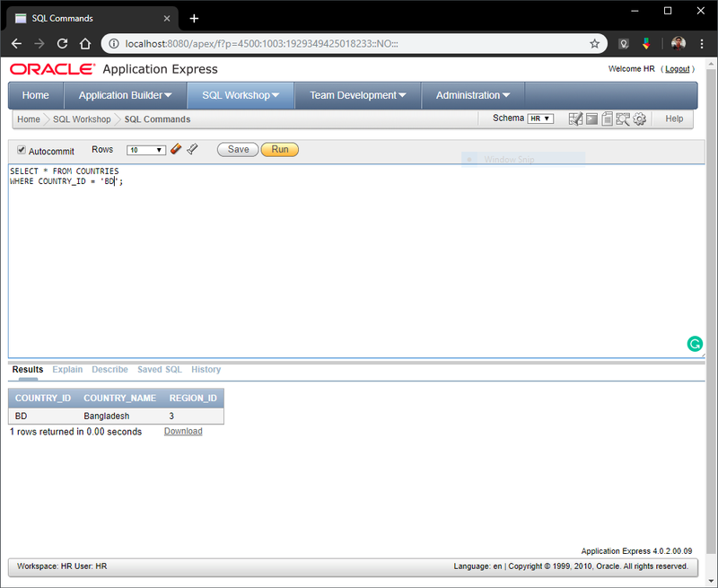The height and width of the screenshot is (588, 718).
Task: Expand the SQL Workshop menu arrow
Action: pos(276,95)
